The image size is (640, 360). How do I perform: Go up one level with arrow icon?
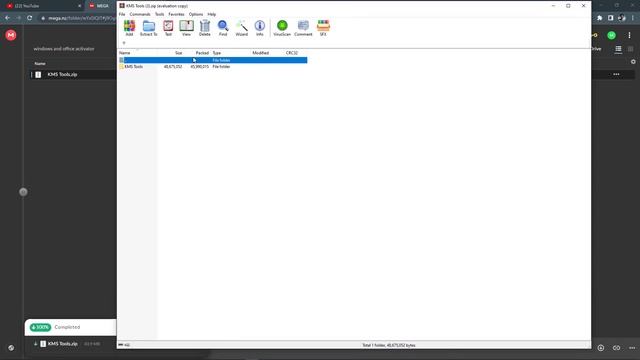click(x=124, y=43)
